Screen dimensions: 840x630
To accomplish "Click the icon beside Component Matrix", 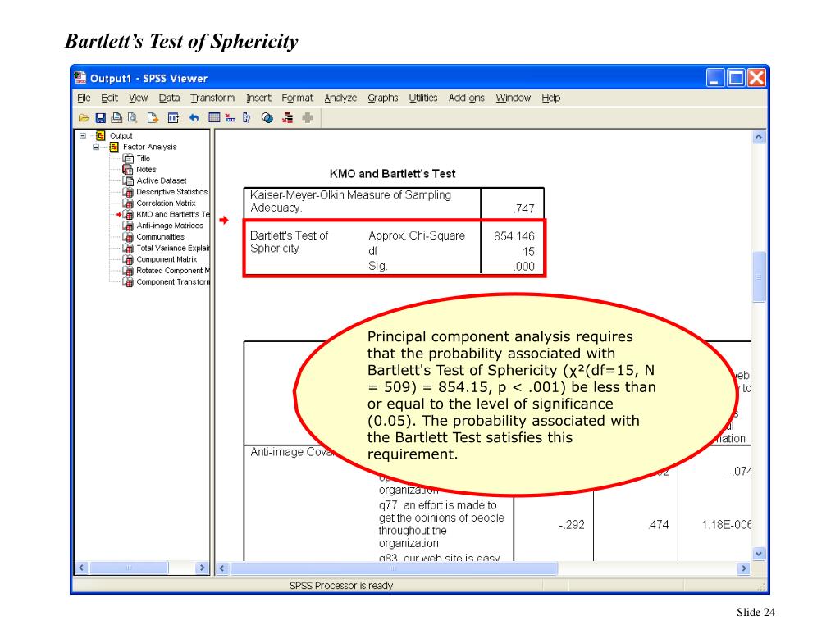I will 127,259.
